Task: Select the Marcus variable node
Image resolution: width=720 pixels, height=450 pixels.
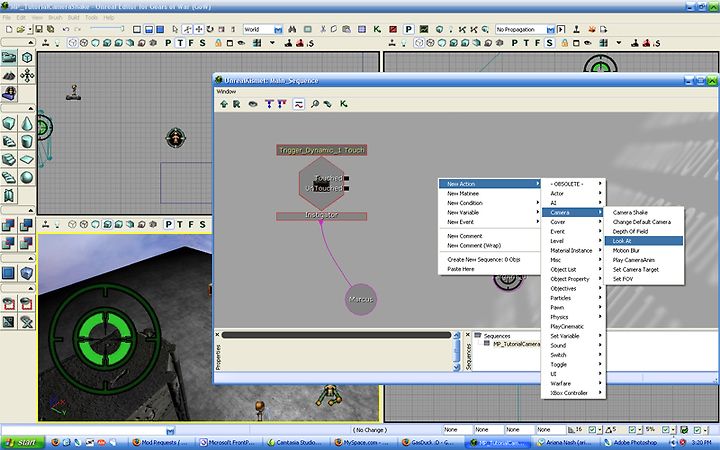Action: [x=361, y=299]
